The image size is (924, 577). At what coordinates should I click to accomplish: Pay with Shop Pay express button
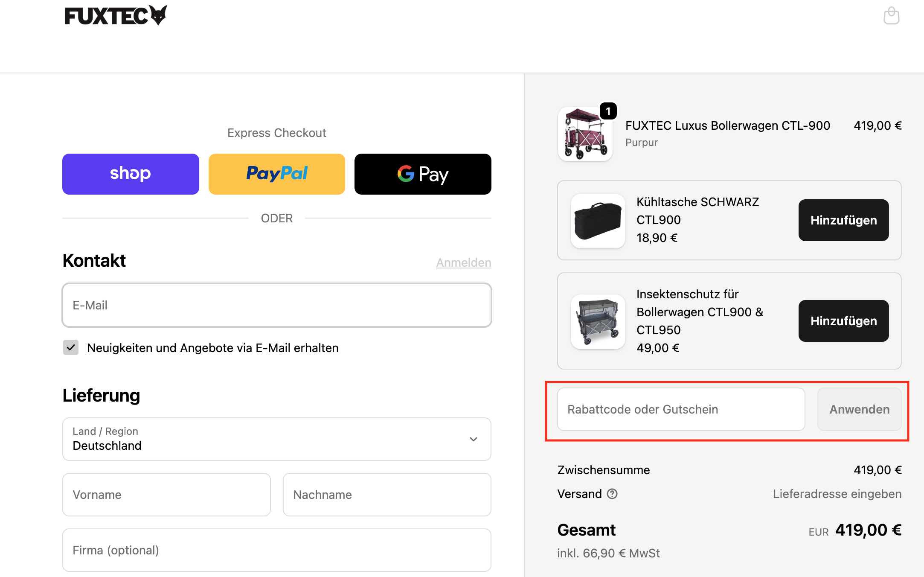[131, 174]
